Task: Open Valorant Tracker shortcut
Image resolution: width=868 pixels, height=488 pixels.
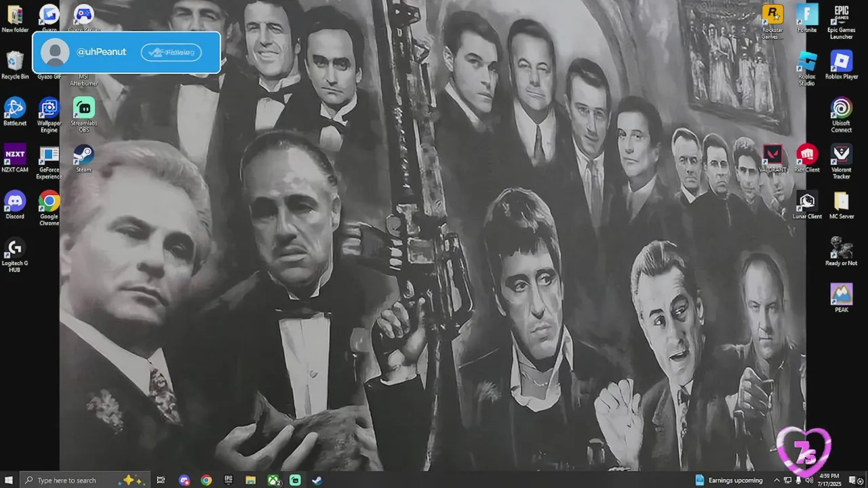Action: point(842,162)
